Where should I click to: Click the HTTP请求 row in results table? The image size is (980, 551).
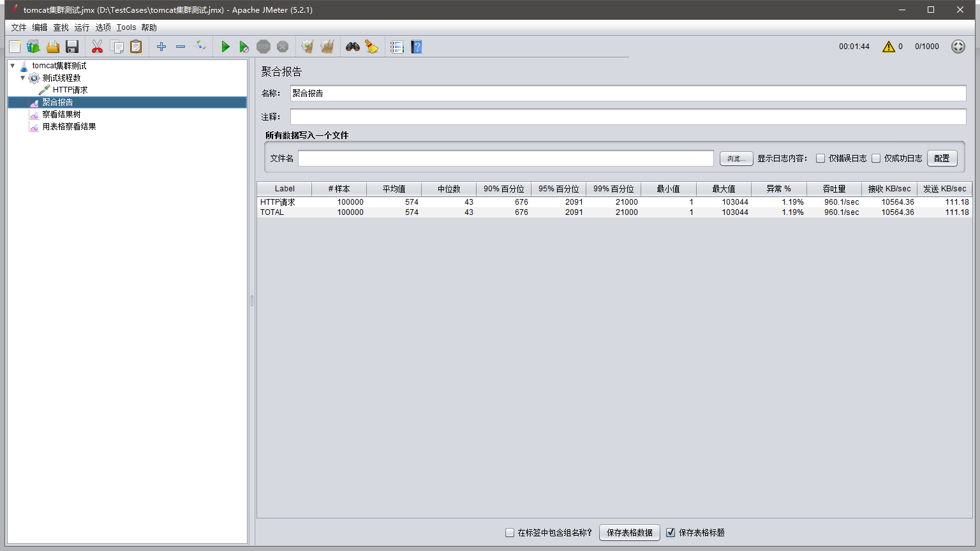(614, 202)
